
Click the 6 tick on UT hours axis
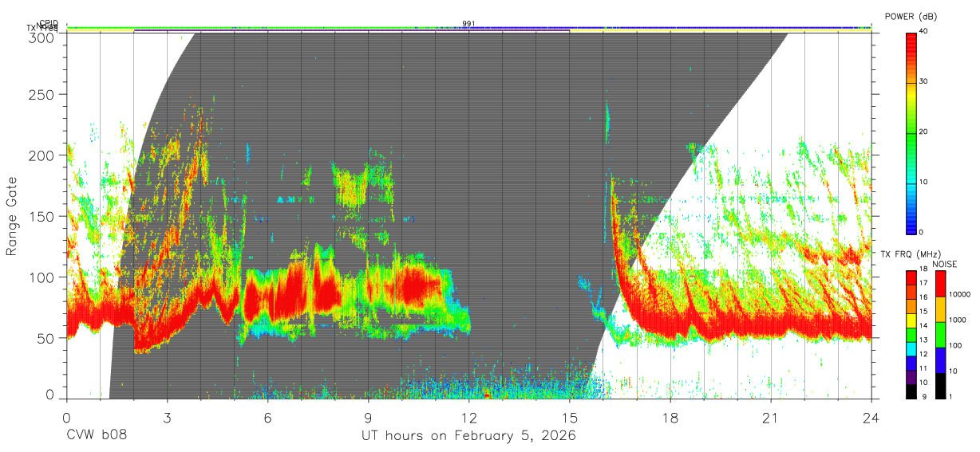tap(267, 418)
